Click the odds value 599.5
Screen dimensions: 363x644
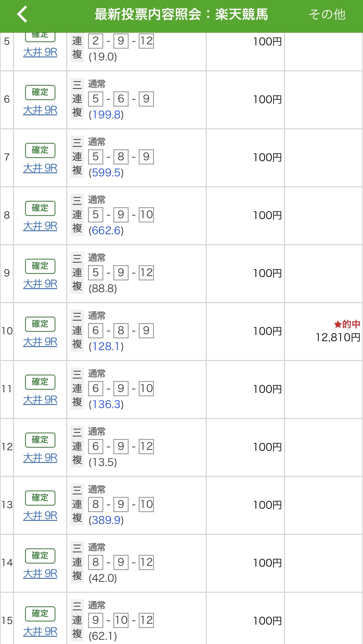(106, 173)
